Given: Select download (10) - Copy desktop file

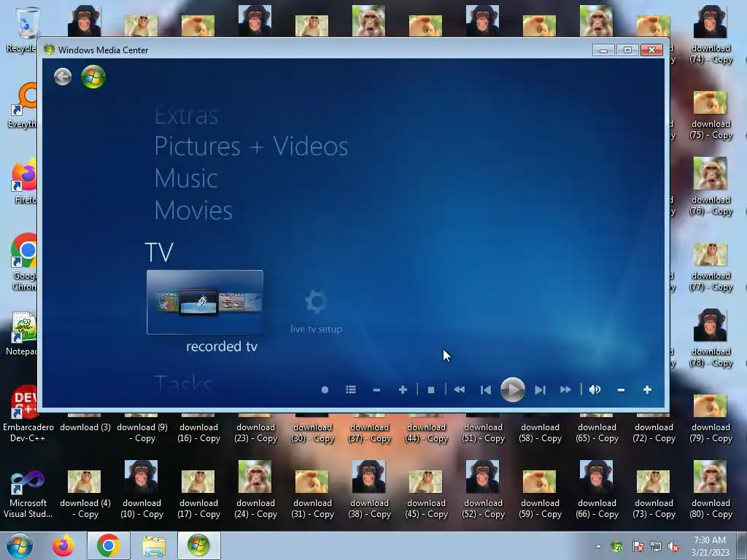Looking at the screenshot, I should coord(142,489).
